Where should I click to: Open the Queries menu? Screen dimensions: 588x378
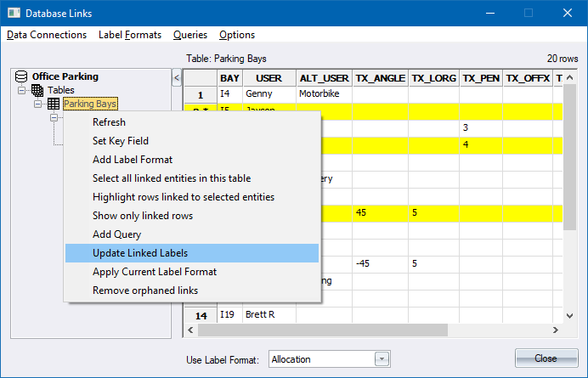(190, 35)
